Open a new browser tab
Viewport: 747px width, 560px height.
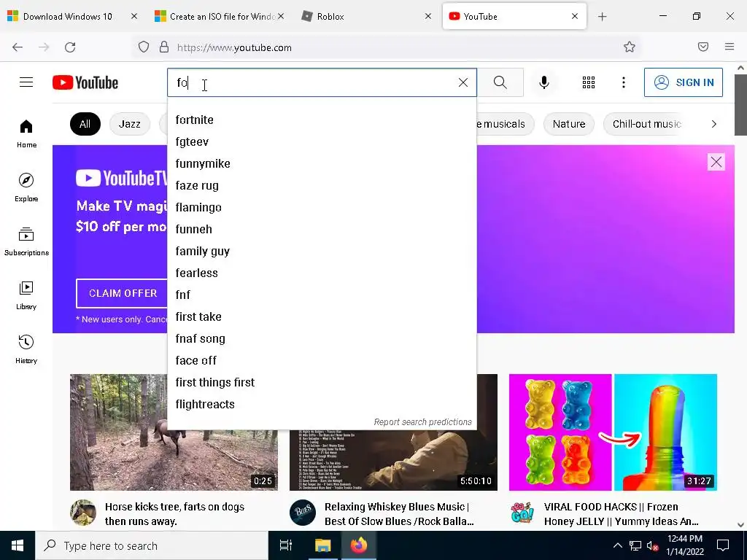pyautogui.click(x=602, y=17)
